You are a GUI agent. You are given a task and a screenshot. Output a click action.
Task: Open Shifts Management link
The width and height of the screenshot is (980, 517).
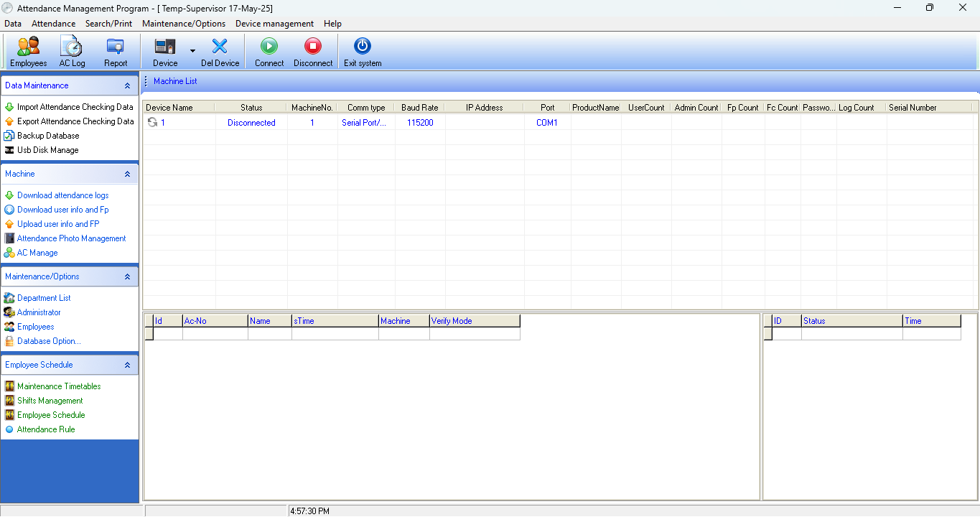(50, 401)
